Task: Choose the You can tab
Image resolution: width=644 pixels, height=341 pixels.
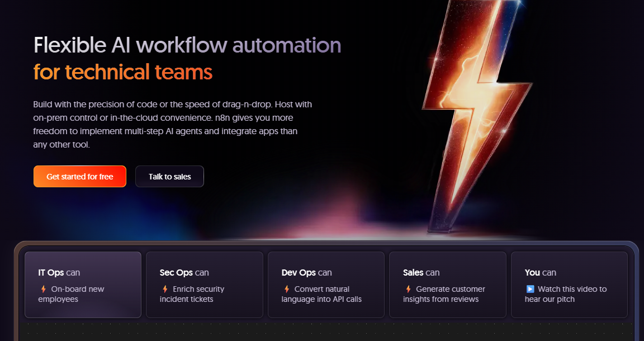Action: click(x=569, y=285)
